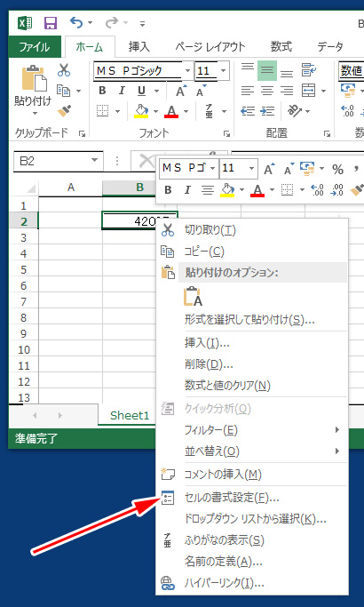The height and width of the screenshot is (607, 364).
Task: Click the 貼り付け paste button
Action: [33, 90]
